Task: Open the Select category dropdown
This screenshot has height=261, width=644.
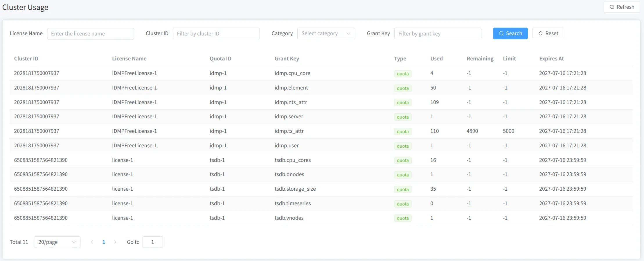Action: click(x=326, y=33)
